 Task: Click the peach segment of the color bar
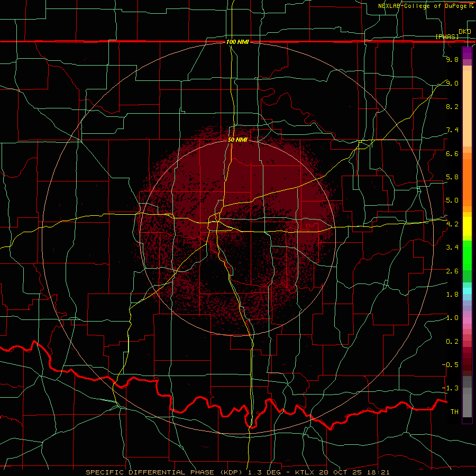pos(467,108)
